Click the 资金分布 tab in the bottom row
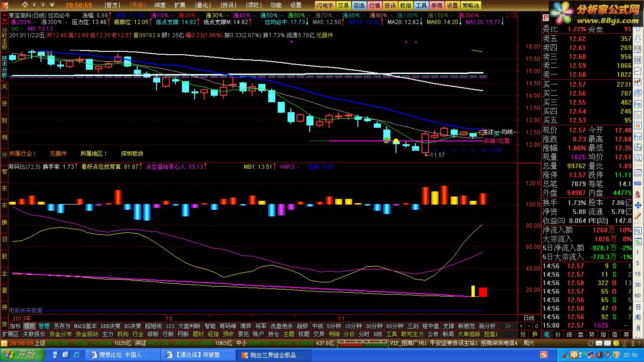Screen dimensions: 644x362 pos(60,334)
